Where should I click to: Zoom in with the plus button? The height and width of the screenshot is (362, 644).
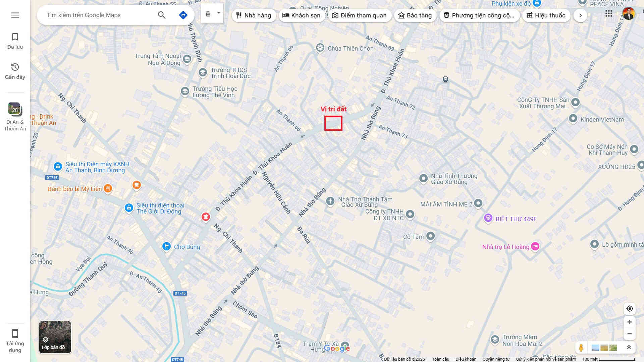pos(630,322)
